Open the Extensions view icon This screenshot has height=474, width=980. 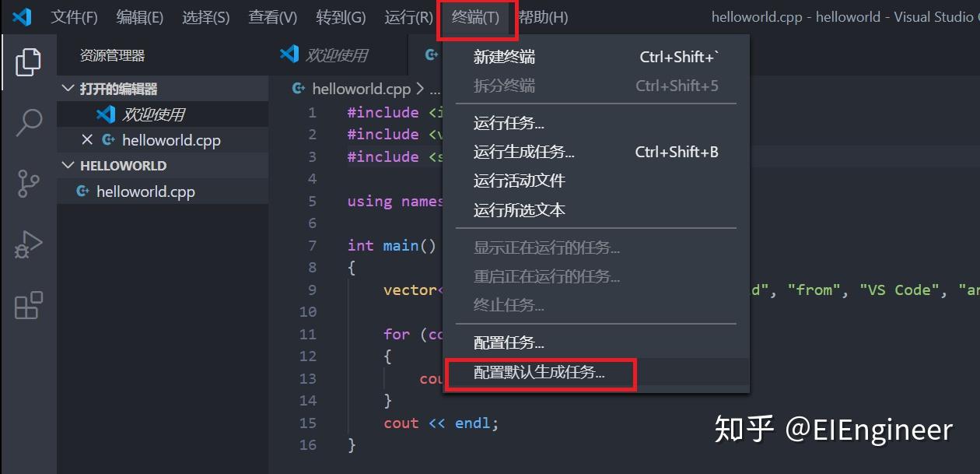28,305
